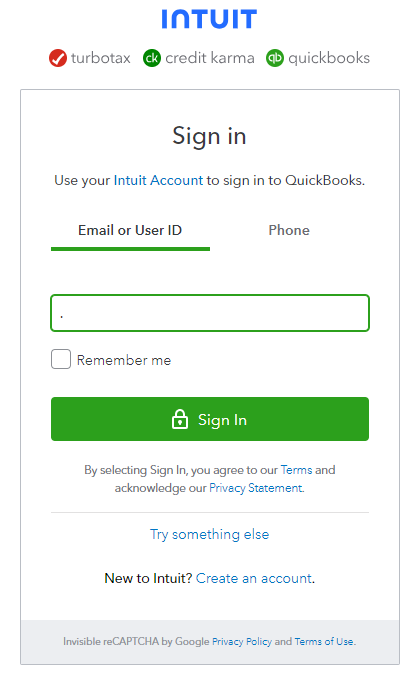Screen dimensions: 412x673
Task: Click the red TurboTax checkmark icon
Action: (58, 58)
